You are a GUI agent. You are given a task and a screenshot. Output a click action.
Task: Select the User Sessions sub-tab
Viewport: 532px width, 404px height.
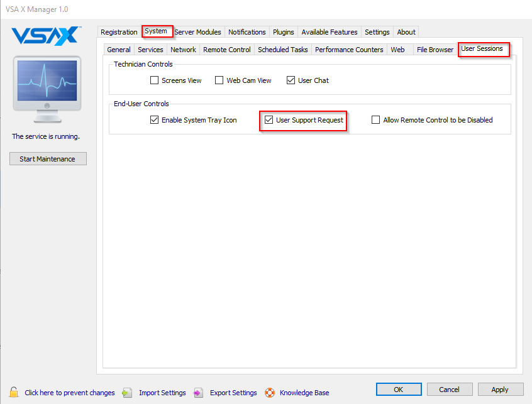coord(482,49)
